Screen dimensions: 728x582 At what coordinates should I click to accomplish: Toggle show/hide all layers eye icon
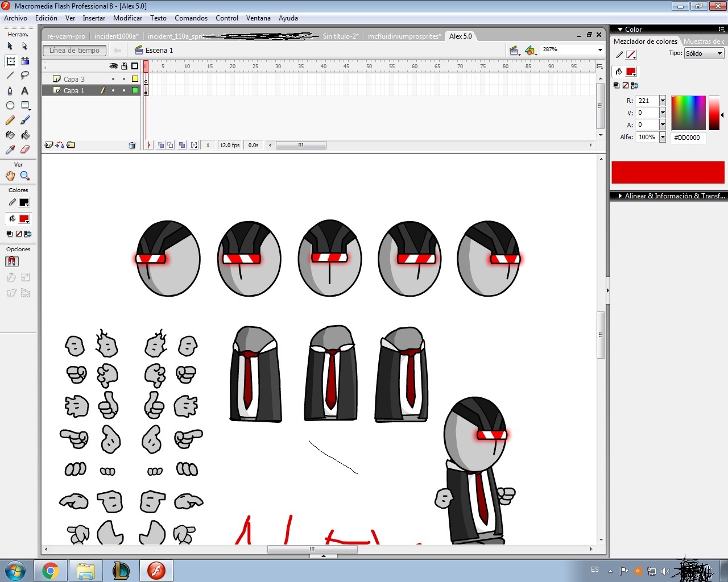(x=113, y=66)
